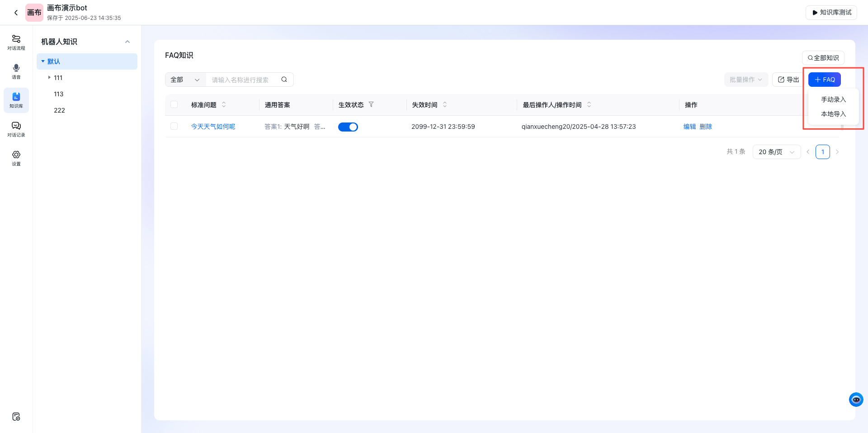Screen dimensions: 868x433
Task: Filter by 生效状态 funnel icon
Action: click(x=371, y=104)
